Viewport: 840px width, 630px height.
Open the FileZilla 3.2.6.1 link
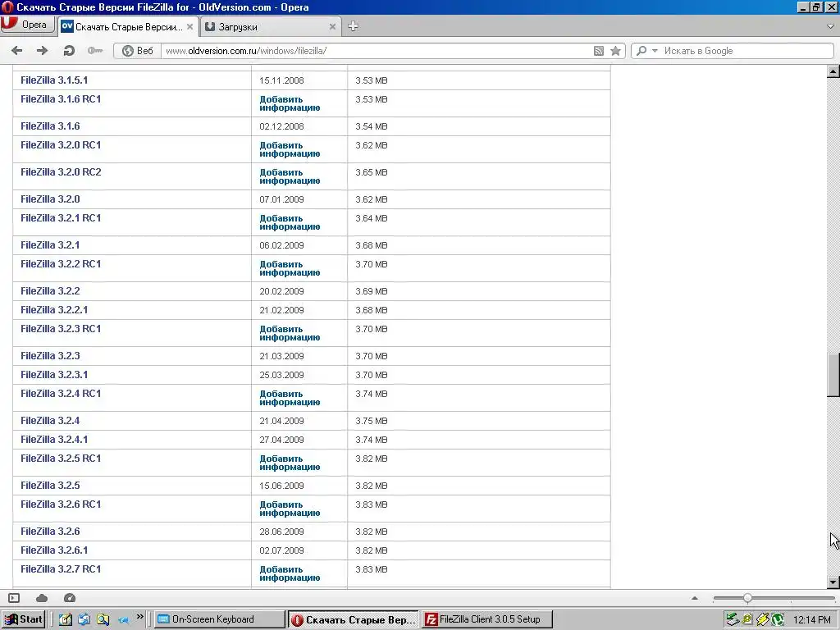tap(54, 550)
